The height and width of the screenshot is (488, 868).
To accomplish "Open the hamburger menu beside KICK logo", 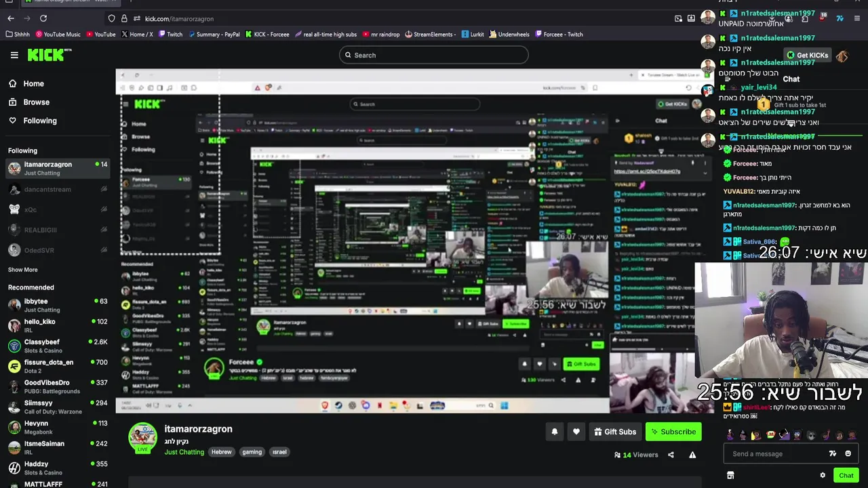I will click(14, 55).
